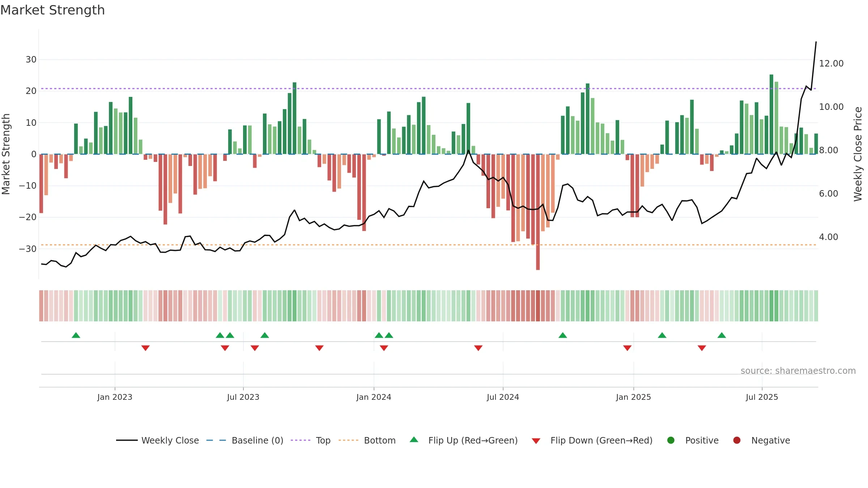Select the flip-up triangle shortly after Jan 2025

tap(662, 335)
